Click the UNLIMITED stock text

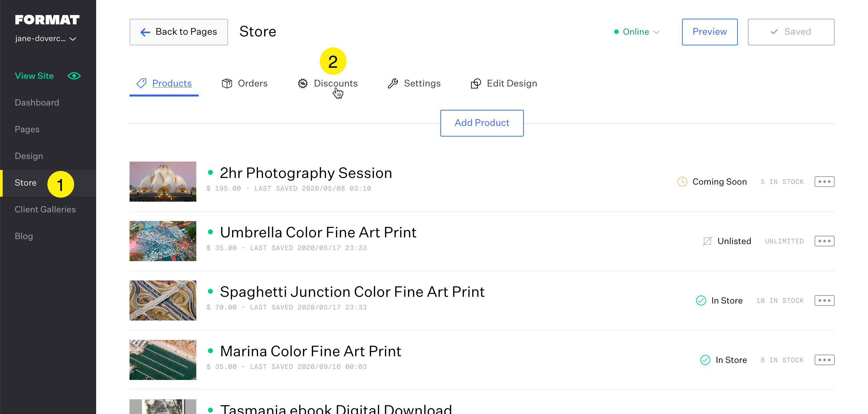pos(784,241)
